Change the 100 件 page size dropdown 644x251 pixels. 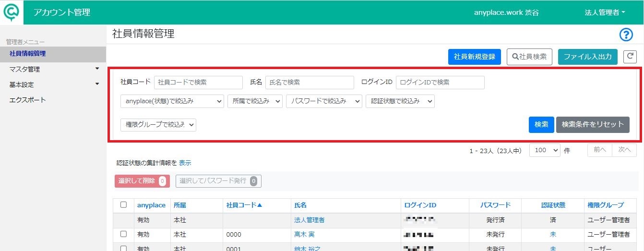point(545,150)
